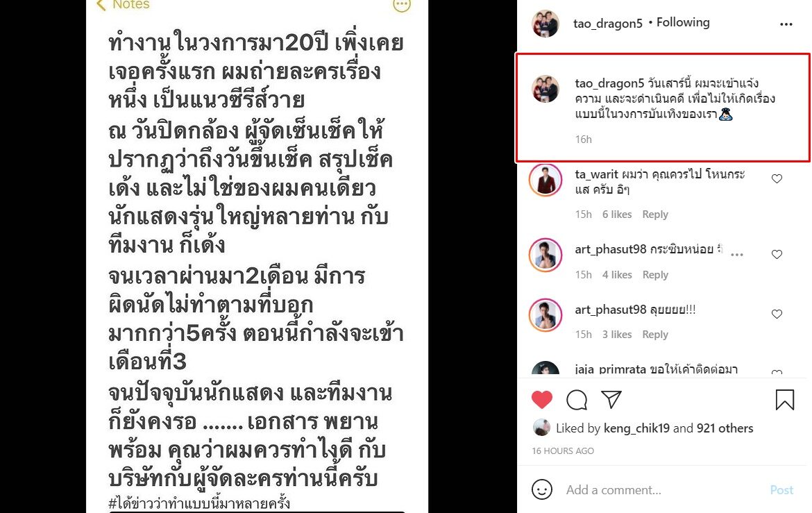
Task: Focus the Add a comment field
Action: (x=663, y=489)
